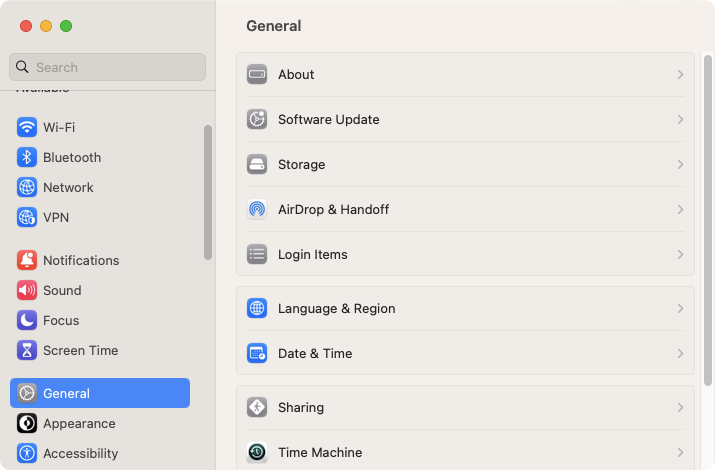Click the About computer icon

(x=257, y=74)
